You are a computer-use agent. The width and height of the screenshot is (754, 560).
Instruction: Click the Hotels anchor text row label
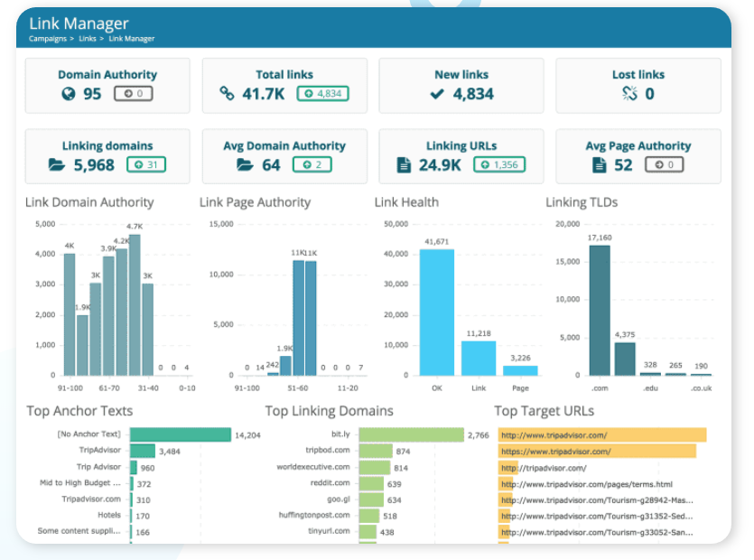click(109, 515)
